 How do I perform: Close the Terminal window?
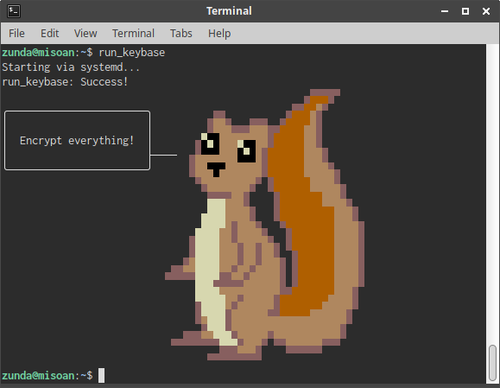486,11
